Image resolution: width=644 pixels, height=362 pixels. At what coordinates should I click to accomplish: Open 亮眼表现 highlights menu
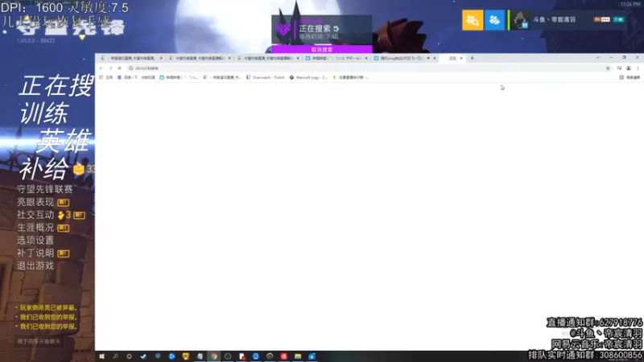(x=35, y=202)
